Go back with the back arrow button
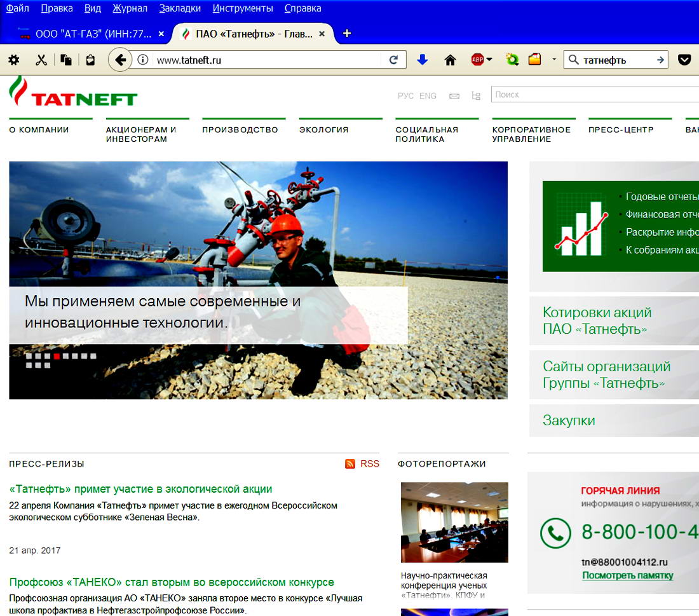Viewport: 699px width, 616px height. (120, 59)
